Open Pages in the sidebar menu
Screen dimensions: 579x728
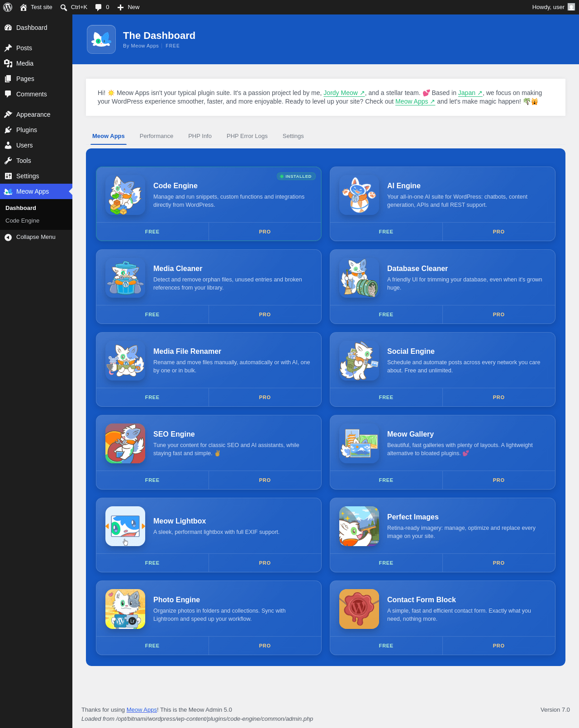(36, 79)
